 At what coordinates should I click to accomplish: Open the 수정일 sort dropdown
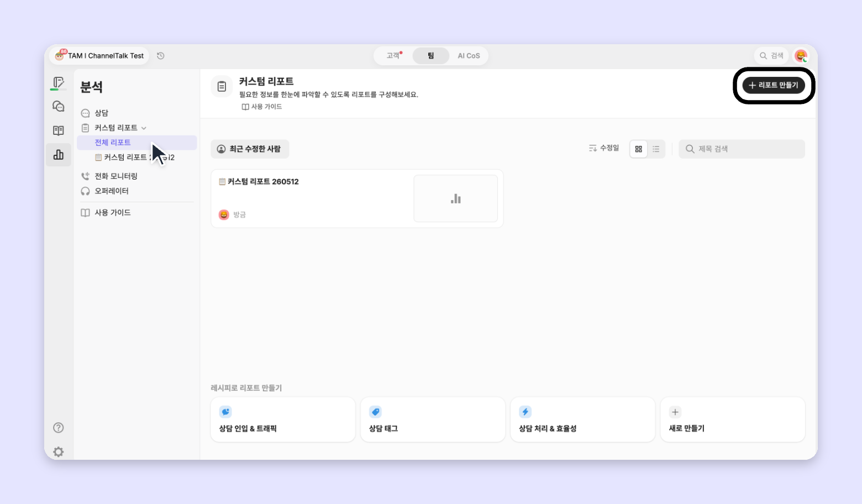pyautogui.click(x=603, y=148)
